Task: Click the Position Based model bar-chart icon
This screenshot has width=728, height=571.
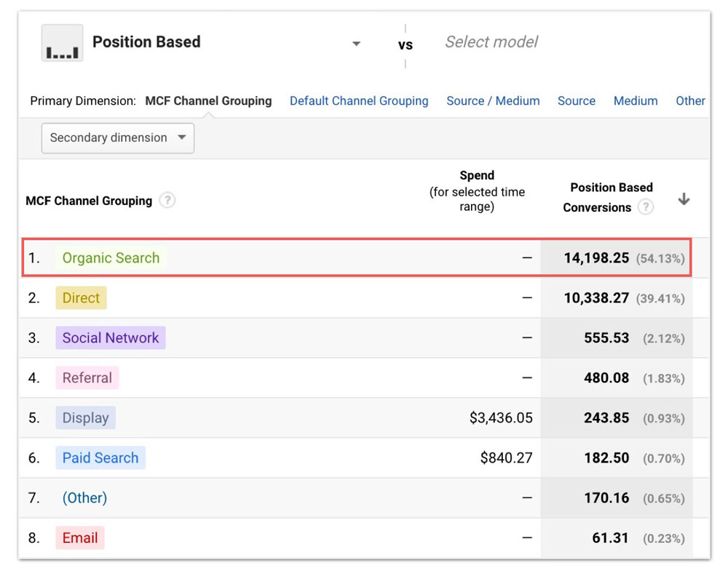Action: pyautogui.click(x=62, y=43)
